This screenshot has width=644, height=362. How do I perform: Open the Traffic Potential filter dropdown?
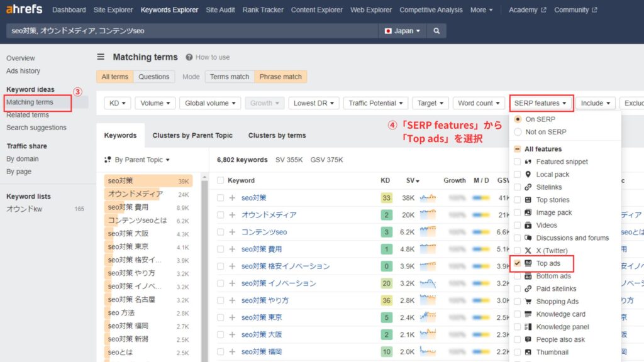[x=376, y=103]
